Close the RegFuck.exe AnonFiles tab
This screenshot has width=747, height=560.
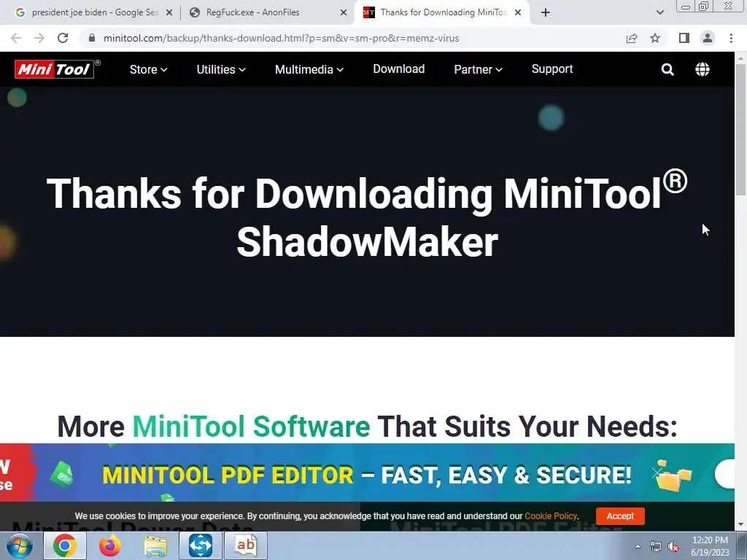(x=344, y=13)
